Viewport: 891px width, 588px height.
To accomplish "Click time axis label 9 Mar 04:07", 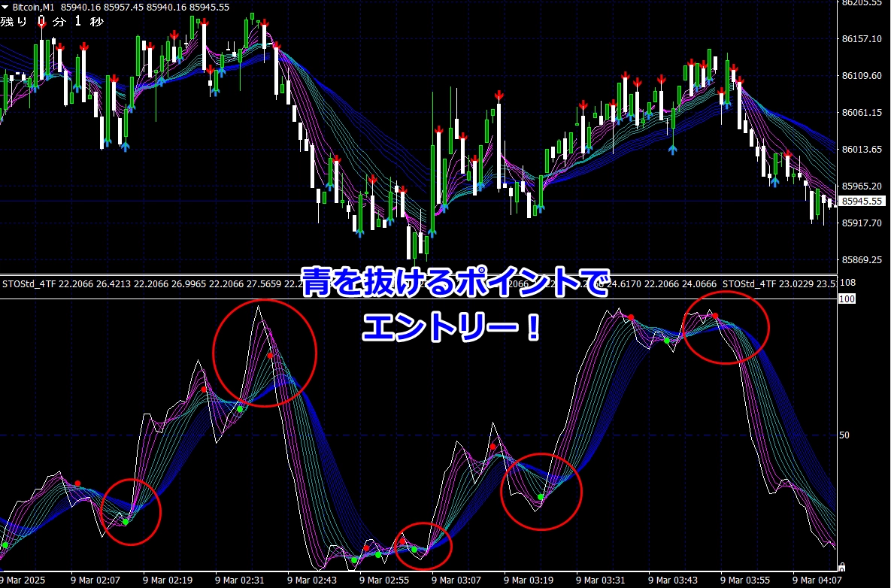I will (817, 580).
